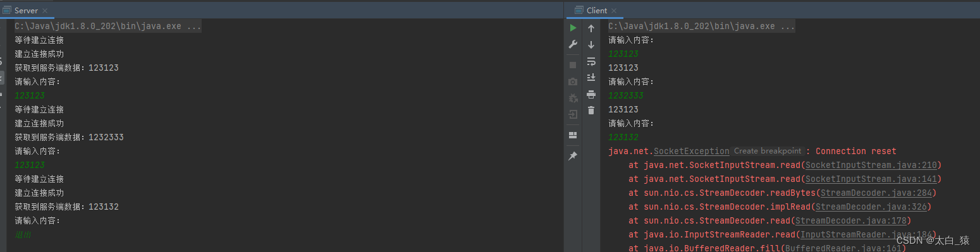Screen dimensions: 980x252
Task: Click the Restore Layout icon
Action: point(573,135)
